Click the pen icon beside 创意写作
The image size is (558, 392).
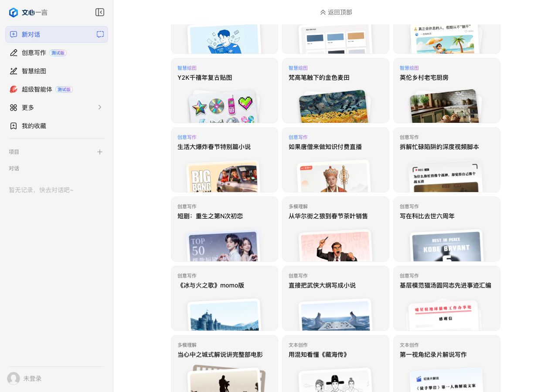click(x=14, y=53)
